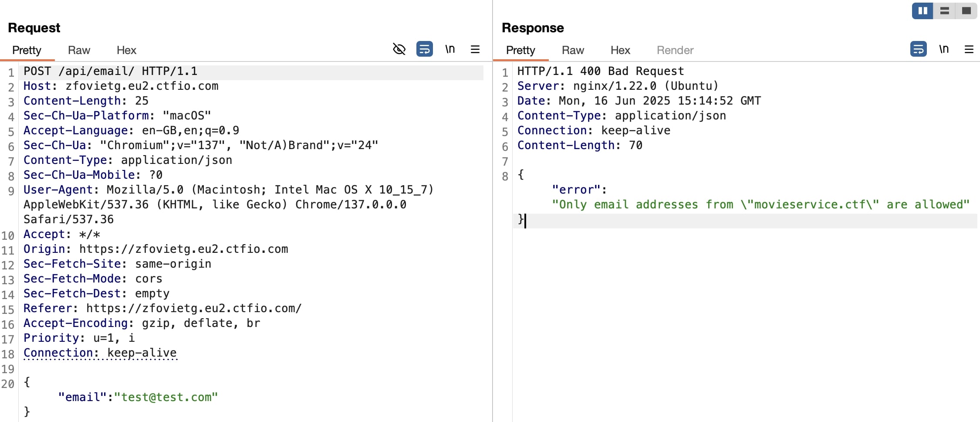The width and height of the screenshot is (980, 422).
Task: Click the Date header in response
Action: click(x=639, y=101)
